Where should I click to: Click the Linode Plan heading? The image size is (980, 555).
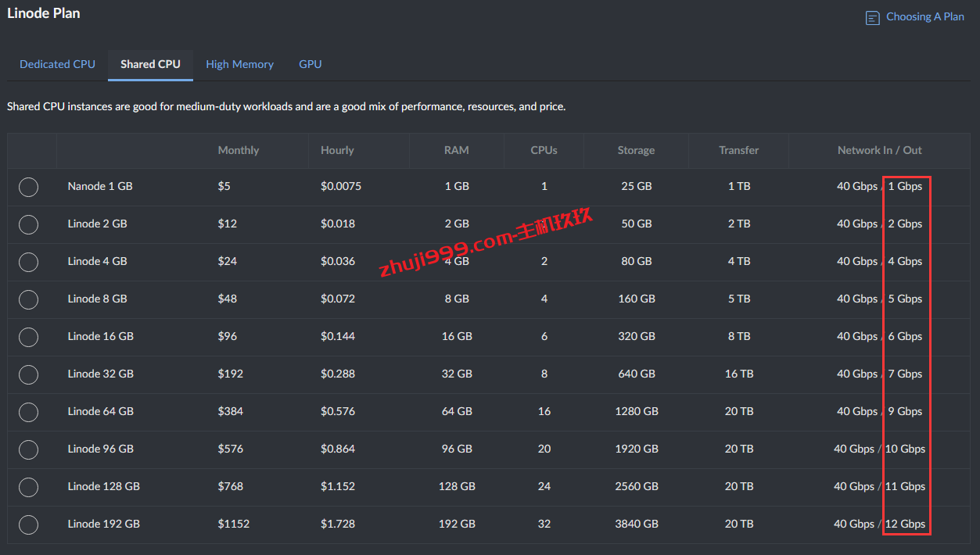pyautogui.click(x=44, y=13)
